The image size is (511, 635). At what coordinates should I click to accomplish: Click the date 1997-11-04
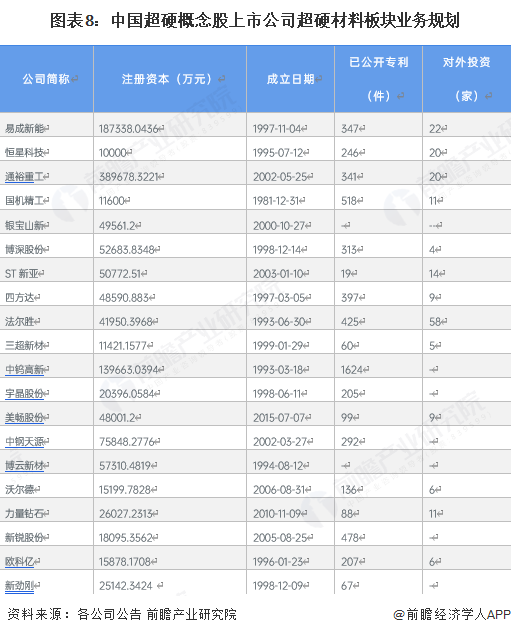click(277, 129)
